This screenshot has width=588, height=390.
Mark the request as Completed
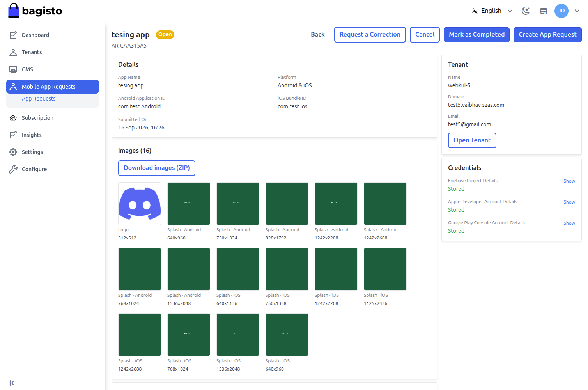476,35
